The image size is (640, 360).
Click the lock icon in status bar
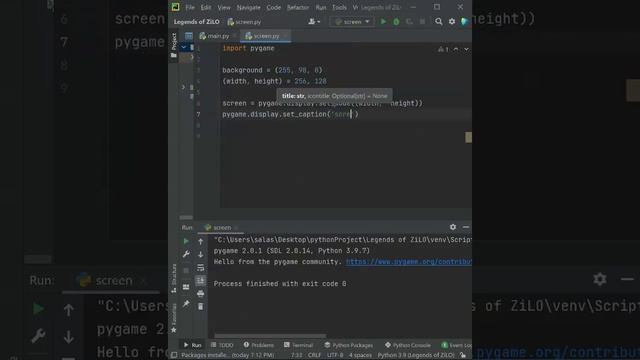point(463,355)
